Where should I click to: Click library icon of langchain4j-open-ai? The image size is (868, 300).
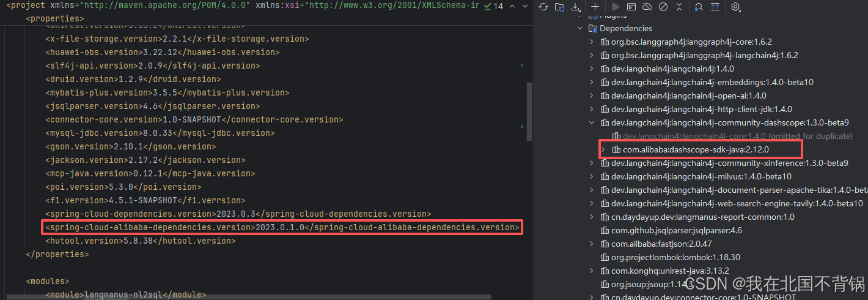pyautogui.click(x=605, y=96)
